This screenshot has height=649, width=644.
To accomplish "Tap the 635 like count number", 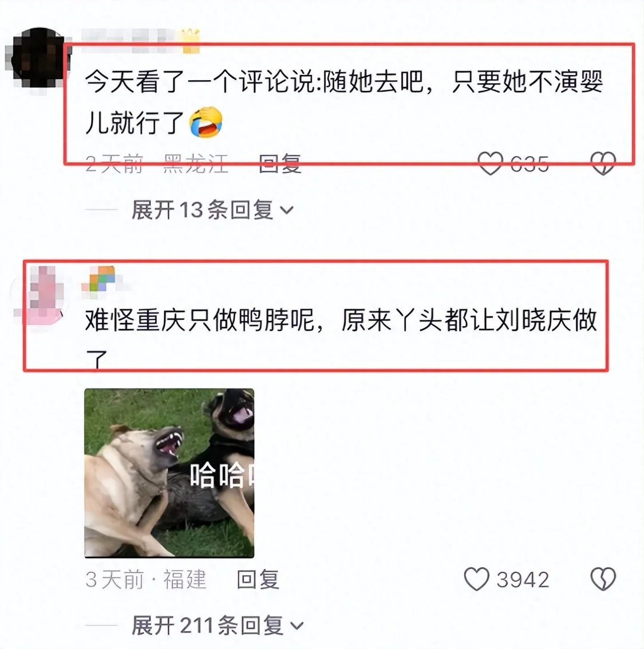I will coord(530,164).
